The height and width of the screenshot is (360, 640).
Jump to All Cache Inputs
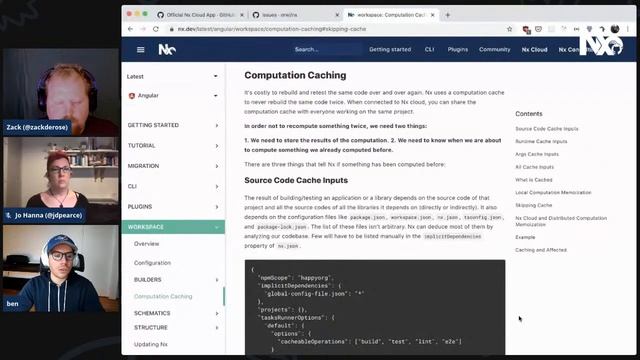point(534,167)
